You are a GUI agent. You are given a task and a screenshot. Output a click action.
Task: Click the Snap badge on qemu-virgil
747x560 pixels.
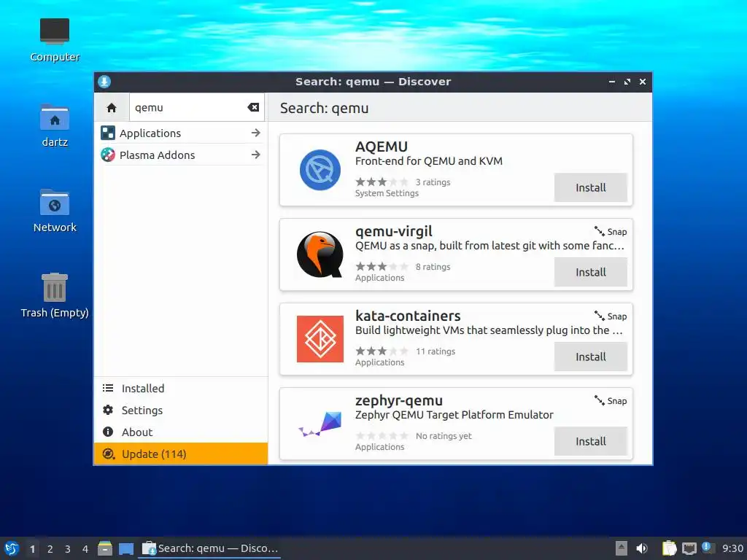[611, 232]
